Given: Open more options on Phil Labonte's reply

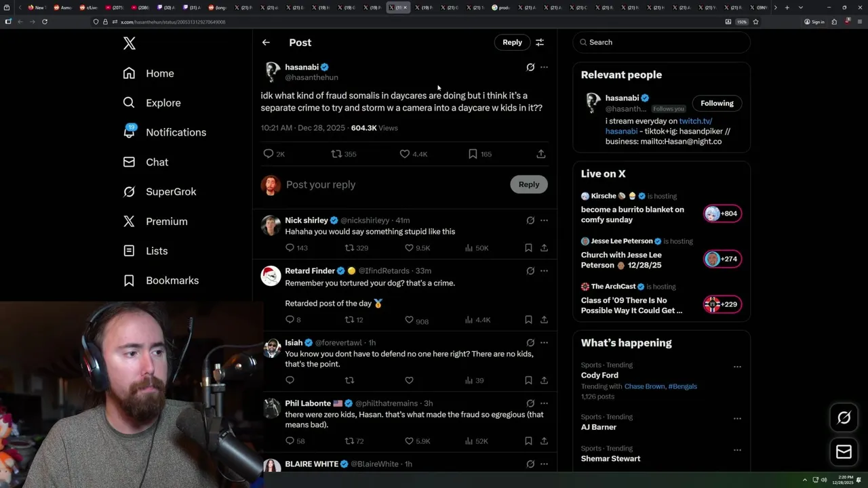Looking at the screenshot, I should (544, 403).
